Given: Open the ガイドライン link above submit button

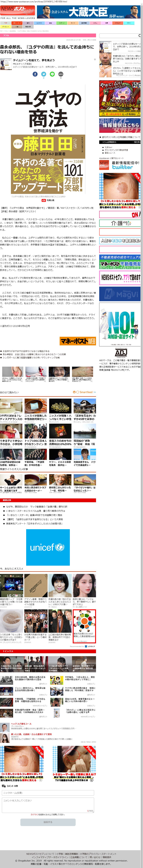Looking at the screenshot, I should [35, 814].
